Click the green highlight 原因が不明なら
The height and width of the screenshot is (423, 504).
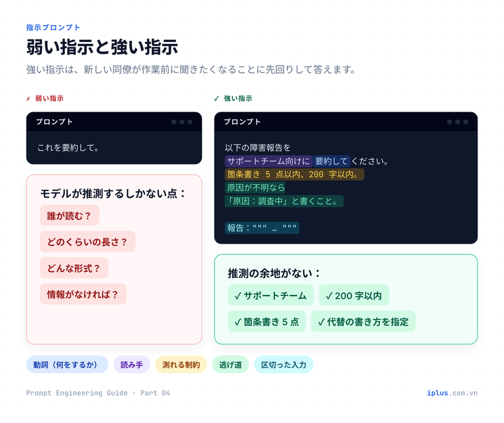(x=255, y=188)
